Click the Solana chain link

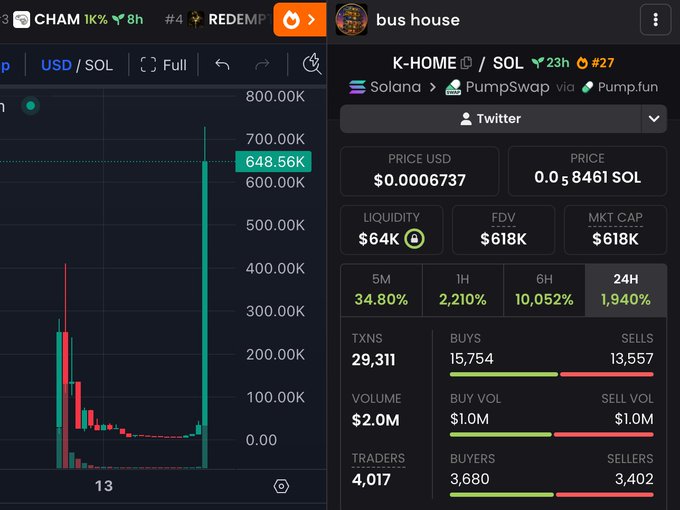click(x=385, y=87)
